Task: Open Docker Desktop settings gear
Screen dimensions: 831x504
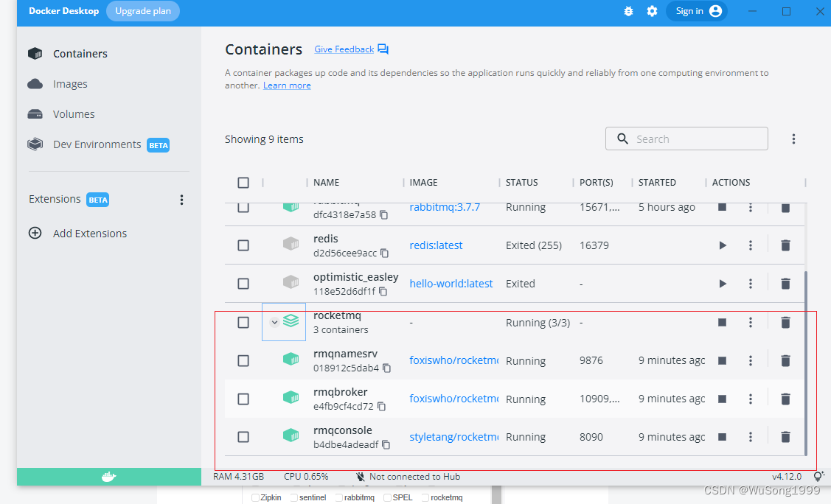Action: [652, 11]
